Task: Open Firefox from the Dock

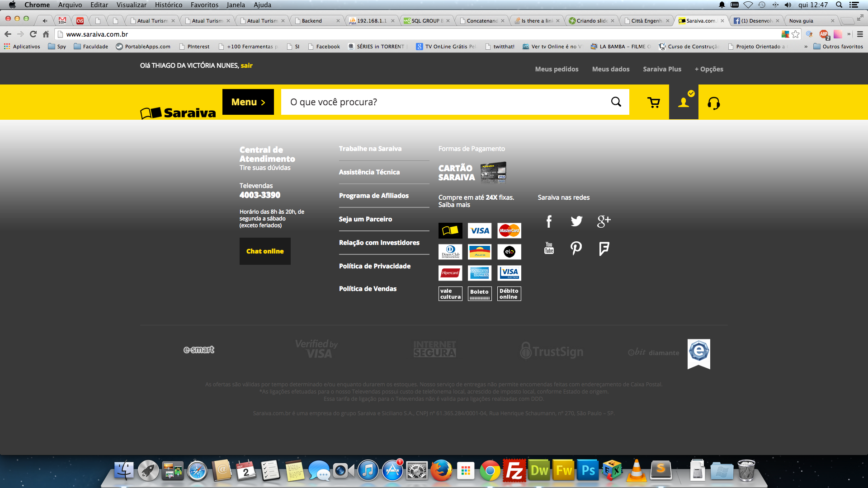Action: coord(441,471)
